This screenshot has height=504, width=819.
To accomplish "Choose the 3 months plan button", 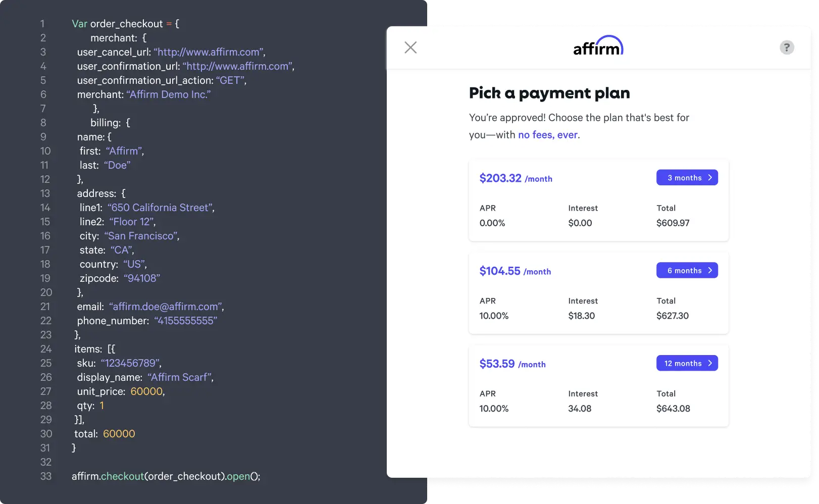I will pyautogui.click(x=687, y=178).
